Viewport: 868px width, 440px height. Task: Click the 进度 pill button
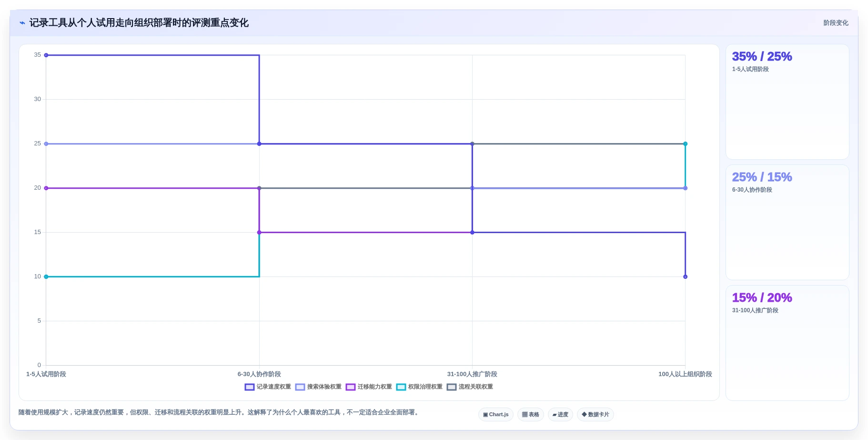point(560,414)
